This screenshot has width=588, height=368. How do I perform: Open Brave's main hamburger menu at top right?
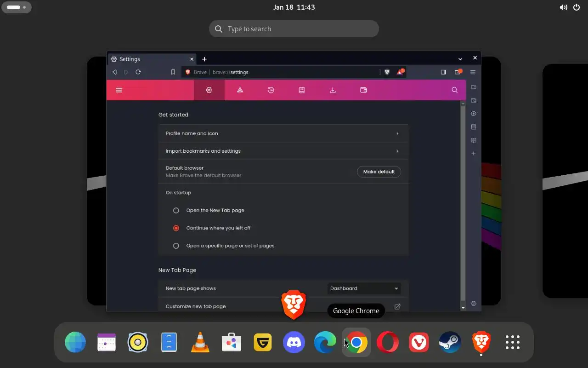coord(473,72)
